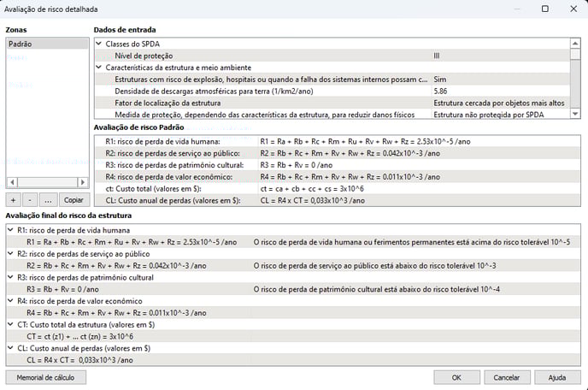Click value Estrutura cercada por objetos mais altos
Screen dimensions: 588x390
[499, 103]
